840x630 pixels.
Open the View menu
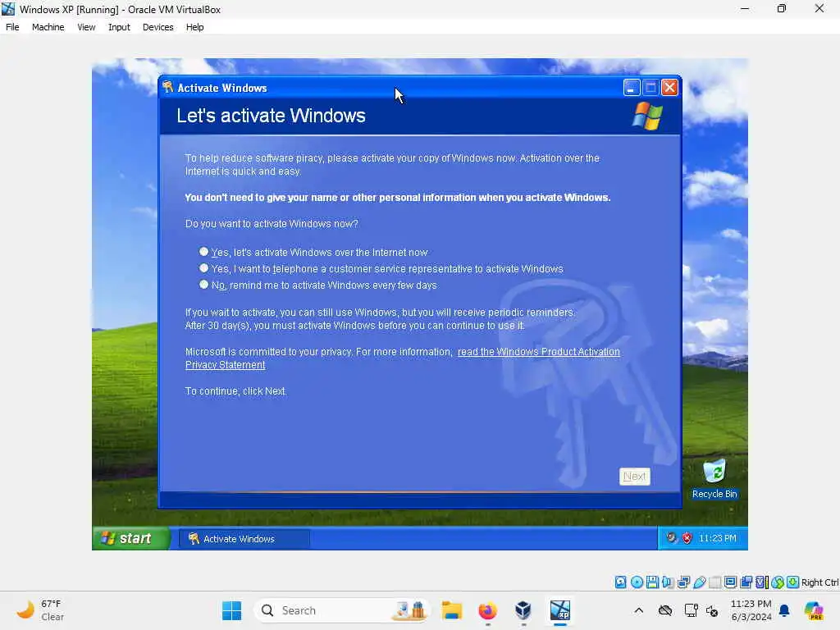click(x=86, y=27)
